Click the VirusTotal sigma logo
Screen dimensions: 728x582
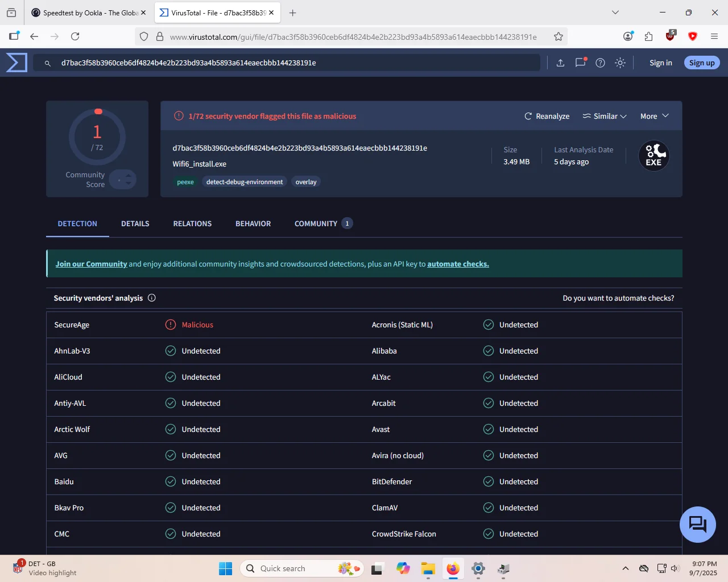pos(16,63)
